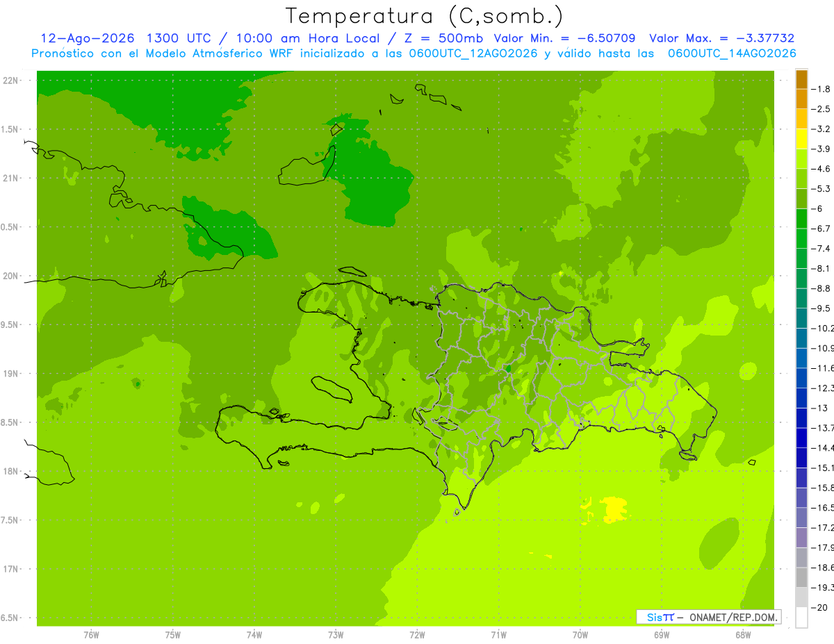834x644 pixels.
Task: Click the "-3.2" colorbar value
Action: pyautogui.click(x=821, y=129)
